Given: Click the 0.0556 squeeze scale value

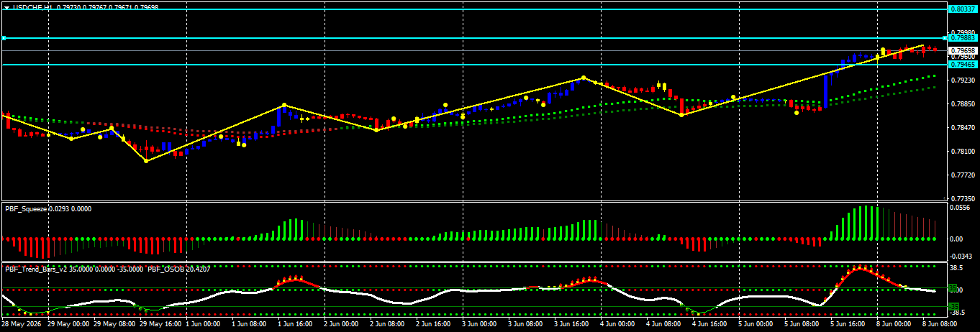Looking at the screenshot, I should [962, 207].
